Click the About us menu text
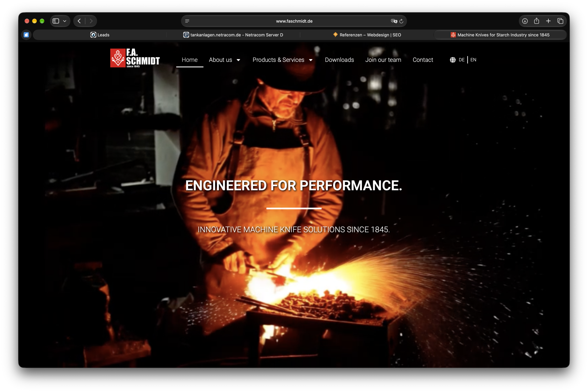Image resolution: width=588 pixels, height=392 pixels. (220, 60)
